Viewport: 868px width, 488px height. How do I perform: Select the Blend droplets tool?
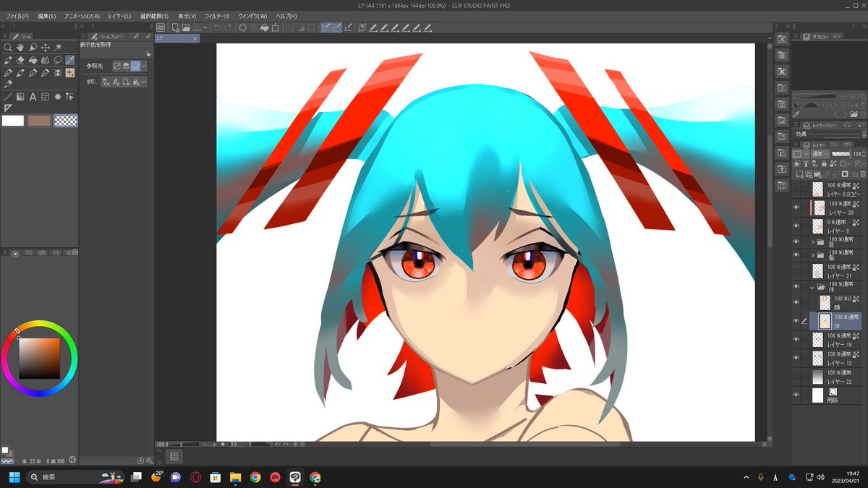45,60
